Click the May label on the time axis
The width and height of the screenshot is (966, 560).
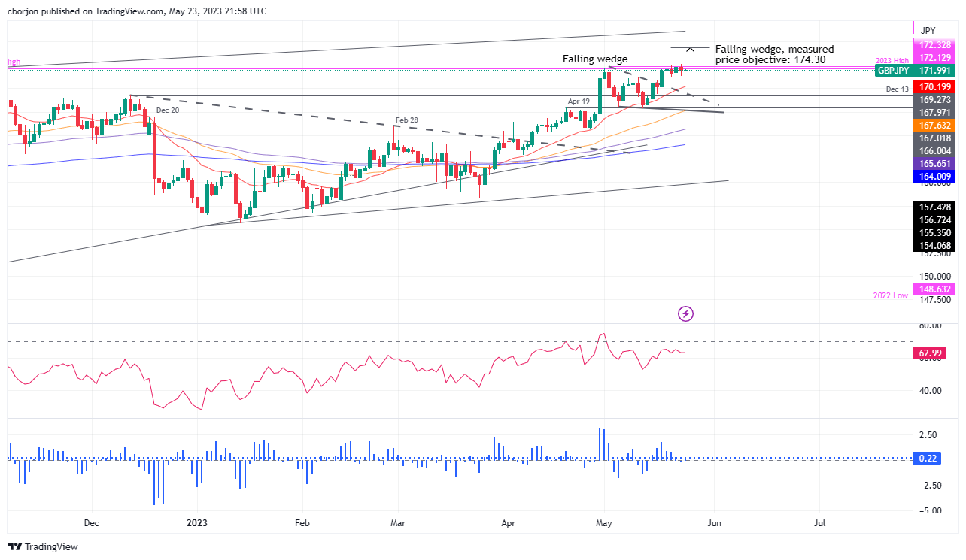(603, 522)
